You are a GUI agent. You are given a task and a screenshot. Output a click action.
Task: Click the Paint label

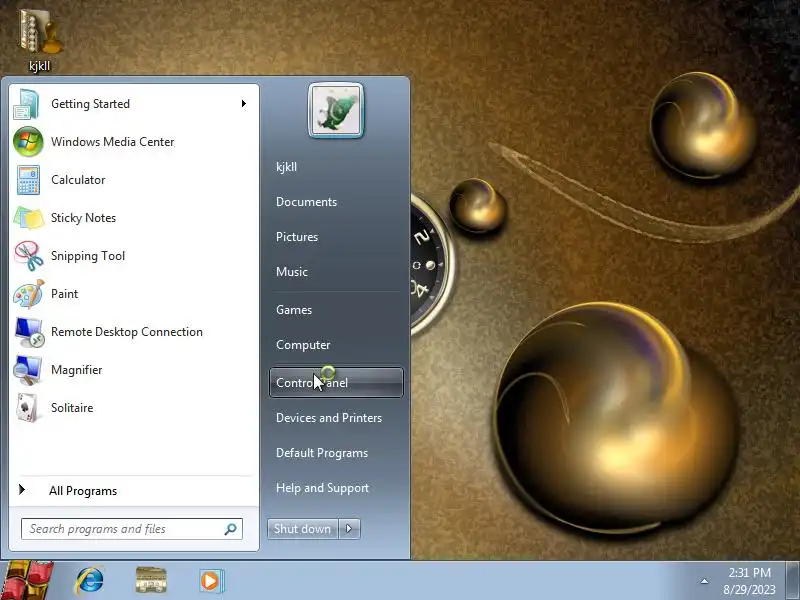point(64,294)
